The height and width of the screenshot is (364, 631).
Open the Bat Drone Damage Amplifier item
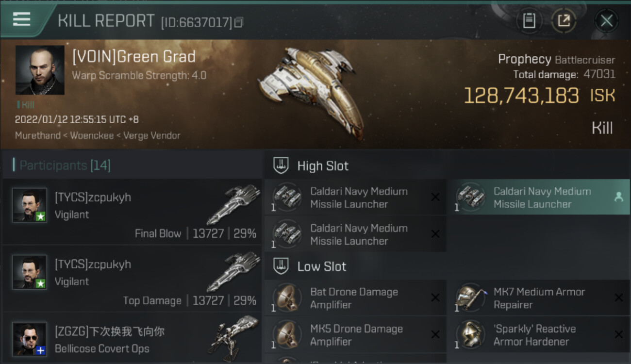tap(355, 298)
